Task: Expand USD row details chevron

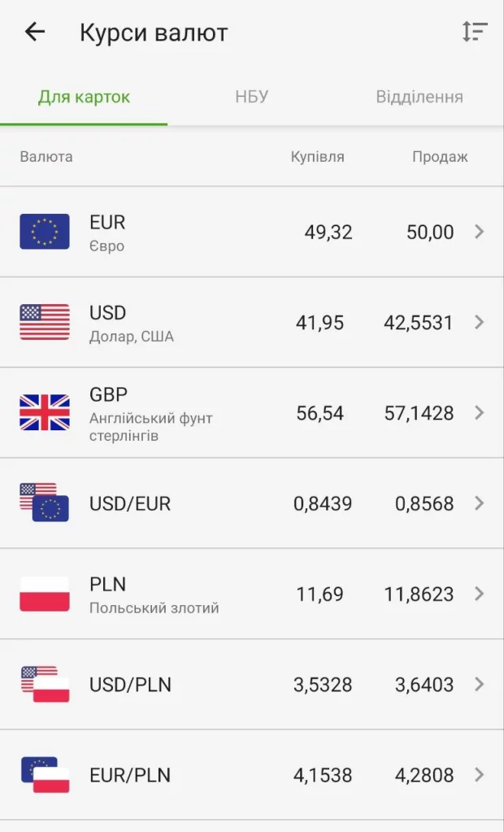Action: coord(479,322)
